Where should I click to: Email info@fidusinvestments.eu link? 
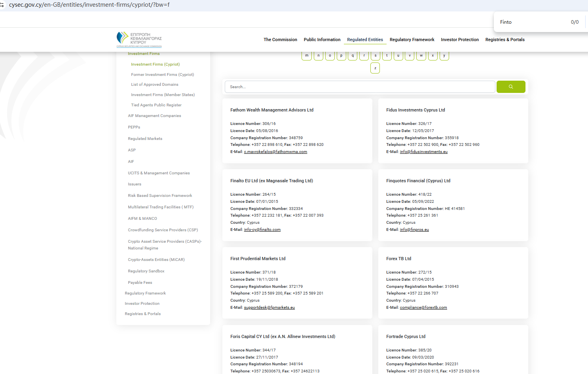pos(423,152)
